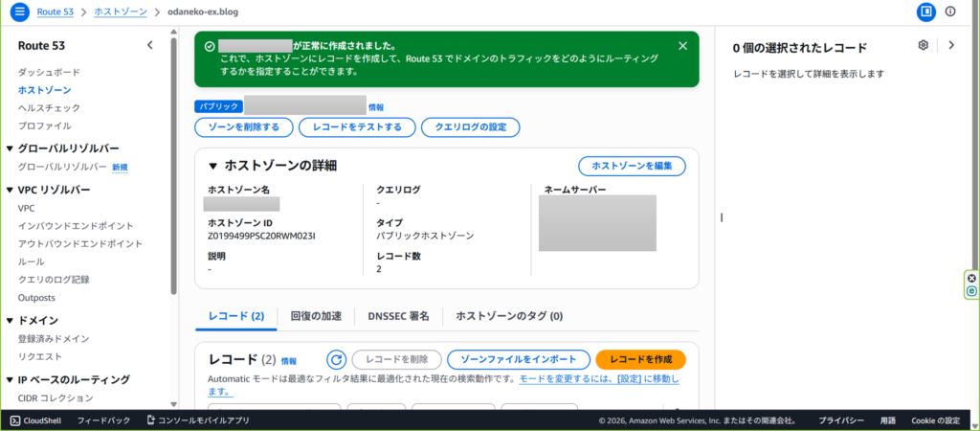
Task: Click the info icon in top bar
Action: tap(950, 11)
